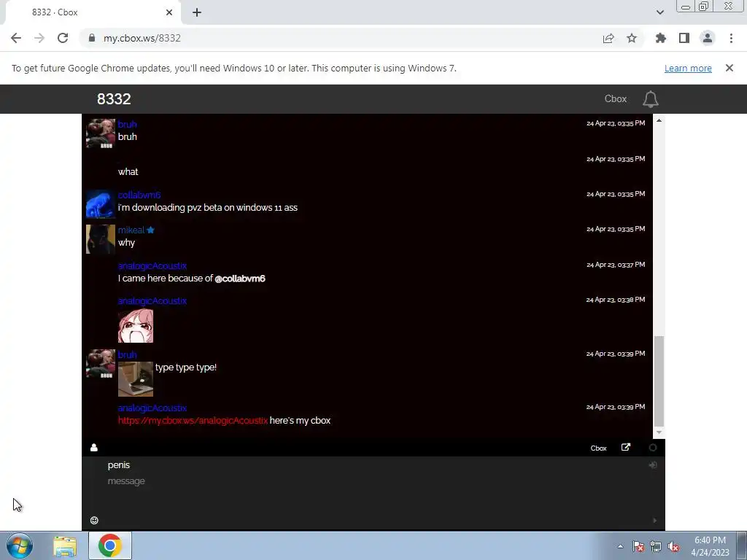Open File Explorer from the taskbar
Screen dimensions: 747x560
pyautogui.click(x=65, y=546)
